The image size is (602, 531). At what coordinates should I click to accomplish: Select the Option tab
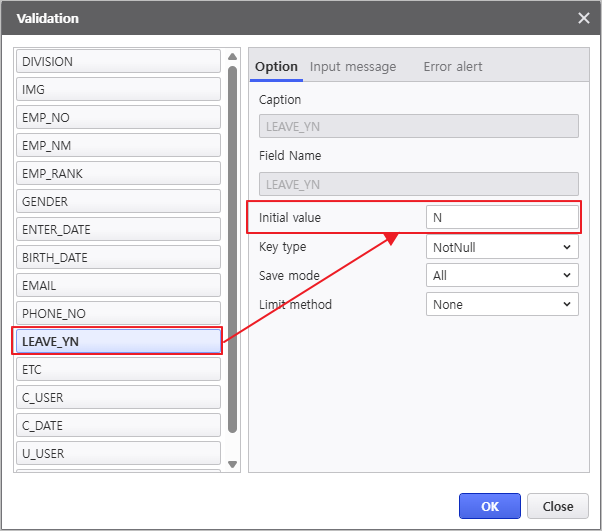click(x=276, y=67)
